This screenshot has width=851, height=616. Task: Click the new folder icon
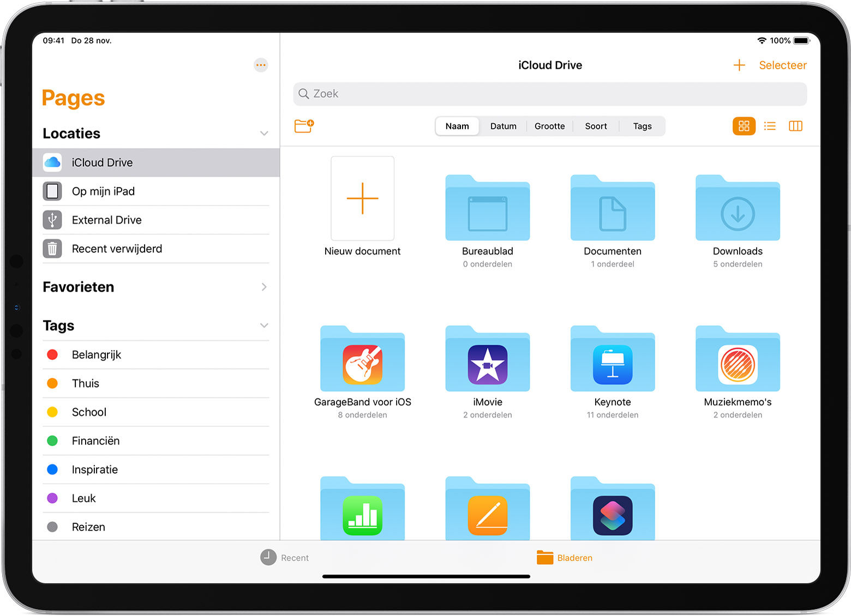pos(304,126)
